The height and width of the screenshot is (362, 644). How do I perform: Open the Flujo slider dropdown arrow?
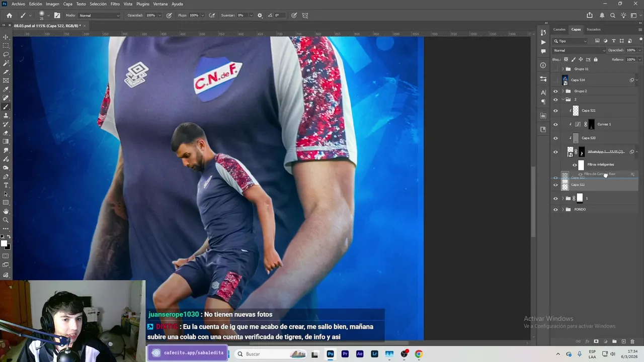(x=202, y=16)
